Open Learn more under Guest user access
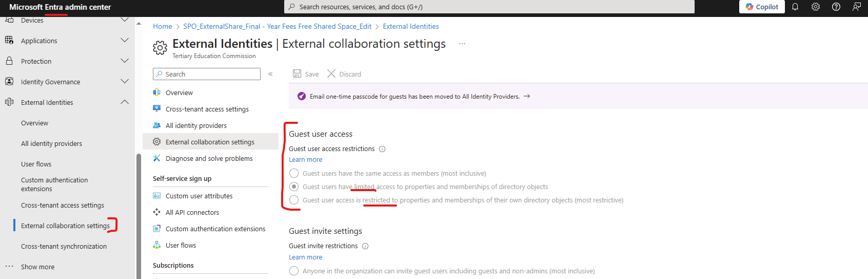The width and height of the screenshot is (868, 279). coord(305,159)
